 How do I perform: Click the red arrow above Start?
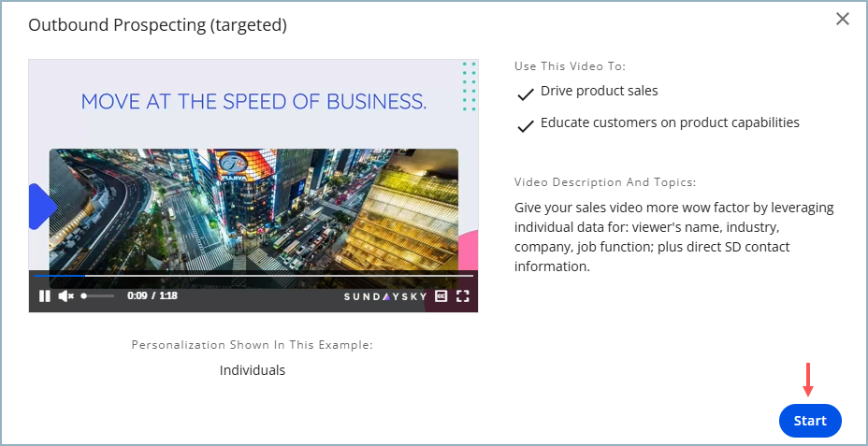tap(808, 380)
